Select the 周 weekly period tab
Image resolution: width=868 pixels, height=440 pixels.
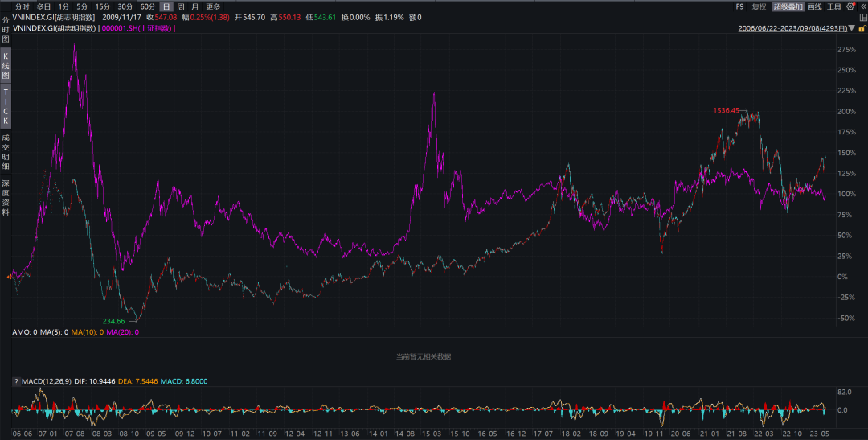click(181, 6)
